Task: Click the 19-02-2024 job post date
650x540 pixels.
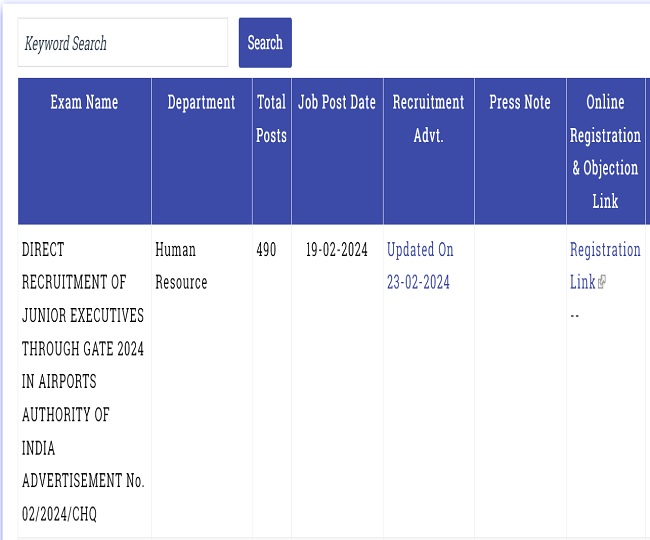Action: 337,249
